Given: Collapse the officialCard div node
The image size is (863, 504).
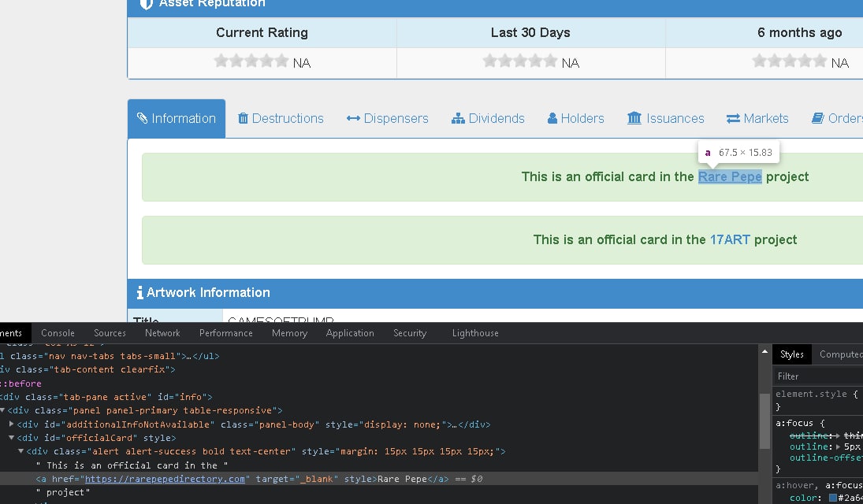Looking at the screenshot, I should coord(12,438).
